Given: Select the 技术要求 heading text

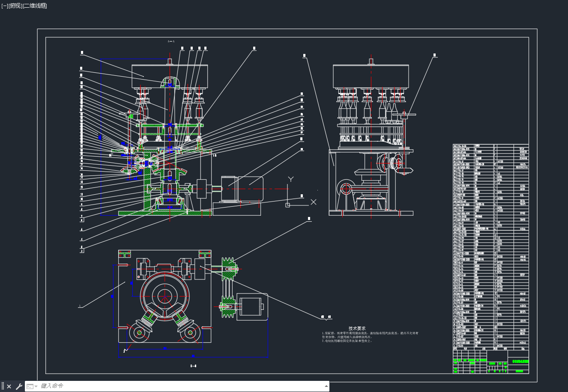Looking at the screenshot, I should pyautogui.click(x=357, y=328).
